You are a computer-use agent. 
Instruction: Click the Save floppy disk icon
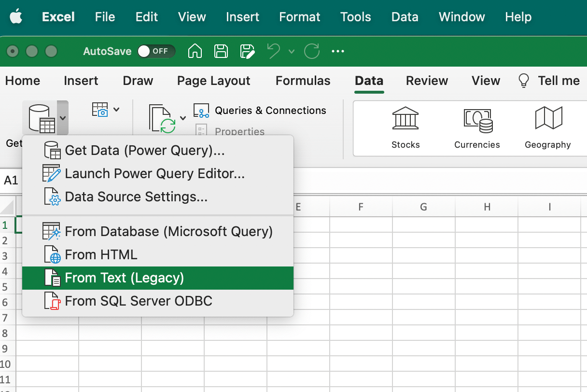(x=221, y=51)
